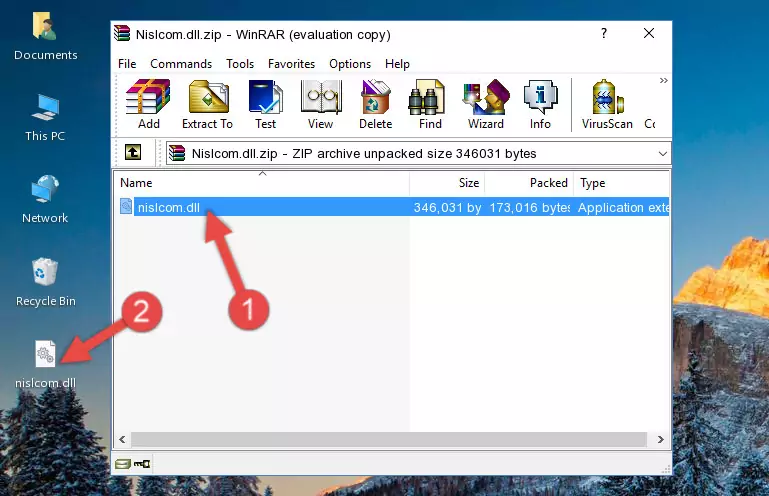The width and height of the screenshot is (769, 496).
Task: Click the Add archive toolbar icon
Action: click(x=148, y=104)
